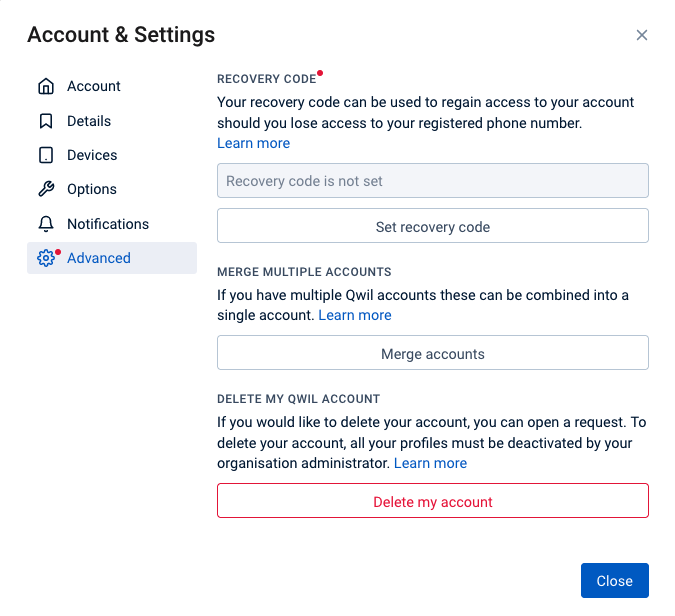Click the recovery code is not set field
Viewport: 675px width, 616px height.
coord(433,181)
